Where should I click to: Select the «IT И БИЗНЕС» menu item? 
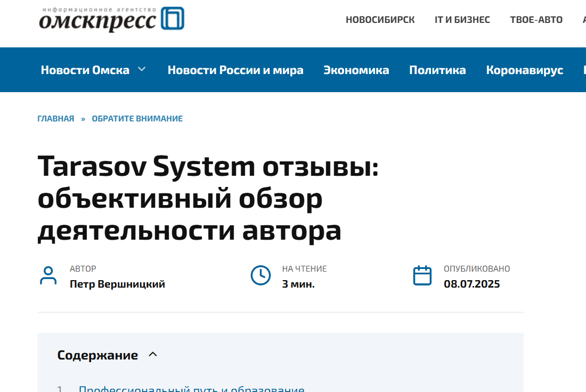(x=461, y=19)
